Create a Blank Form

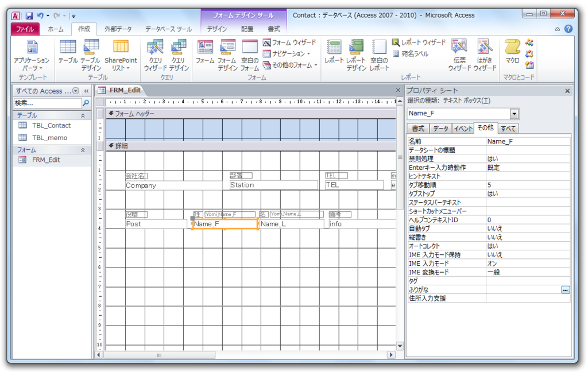(x=250, y=56)
